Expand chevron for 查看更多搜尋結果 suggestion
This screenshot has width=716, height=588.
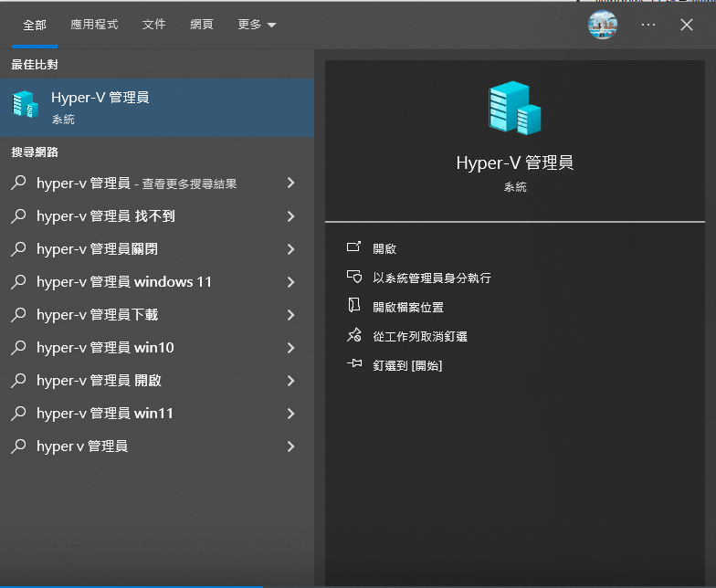tap(290, 183)
